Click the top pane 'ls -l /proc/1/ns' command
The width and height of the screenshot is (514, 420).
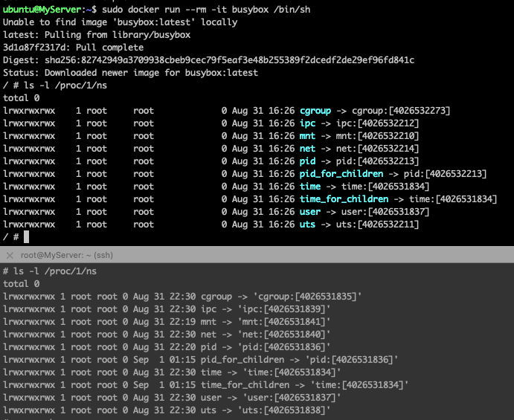65,85
